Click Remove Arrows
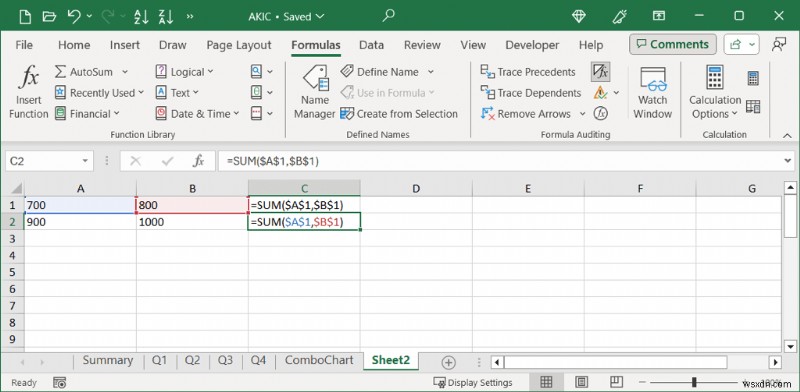The image size is (800, 392). [x=526, y=114]
